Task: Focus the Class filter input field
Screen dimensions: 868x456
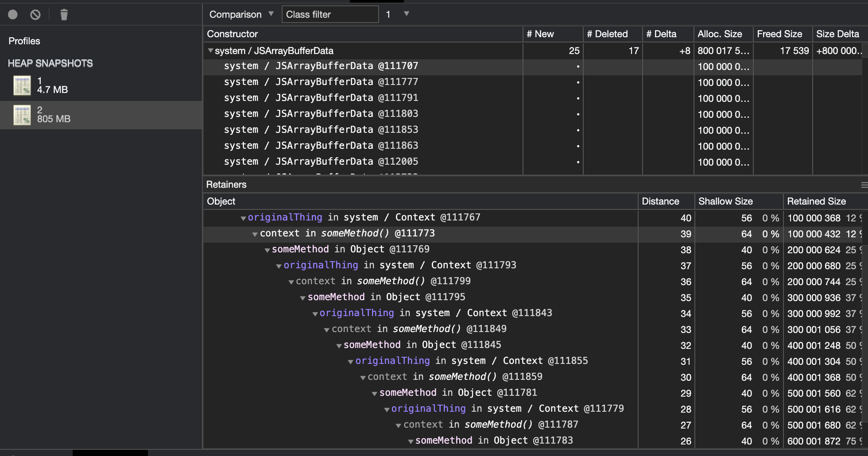Action: pos(330,14)
